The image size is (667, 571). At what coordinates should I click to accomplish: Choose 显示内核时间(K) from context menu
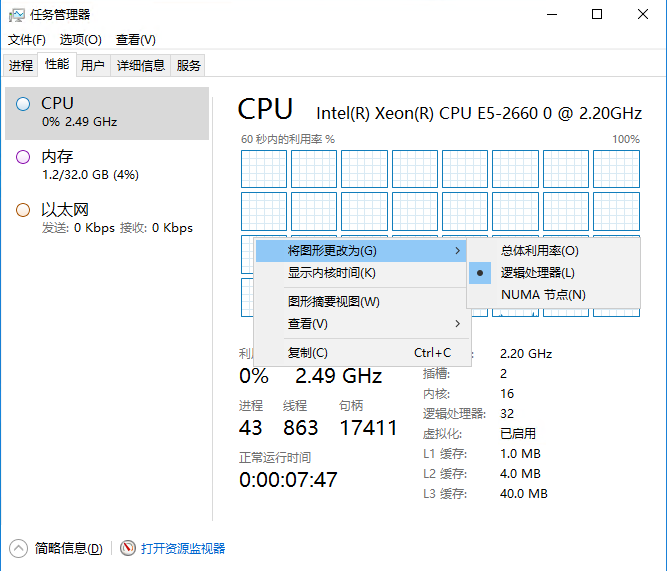pyautogui.click(x=361, y=273)
